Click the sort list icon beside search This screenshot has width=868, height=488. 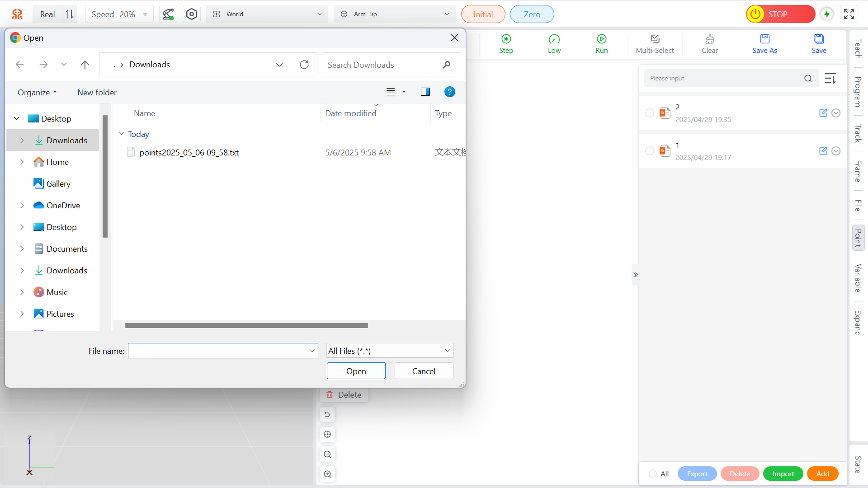[x=830, y=79]
